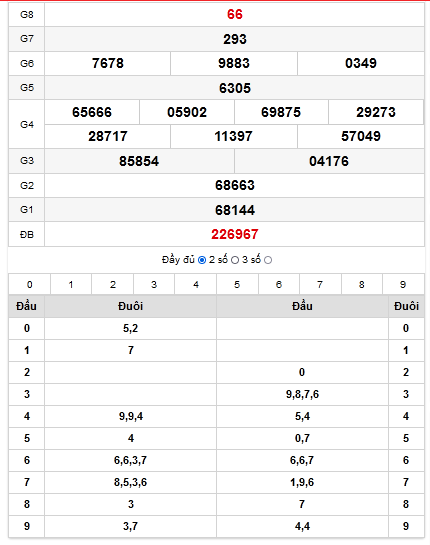Filter results by digit 3

(x=154, y=285)
